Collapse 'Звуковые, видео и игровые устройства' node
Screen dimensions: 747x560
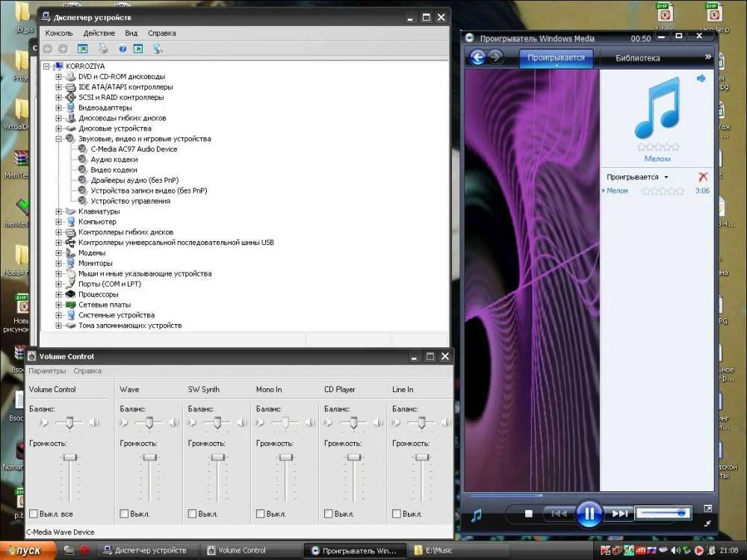(59, 139)
